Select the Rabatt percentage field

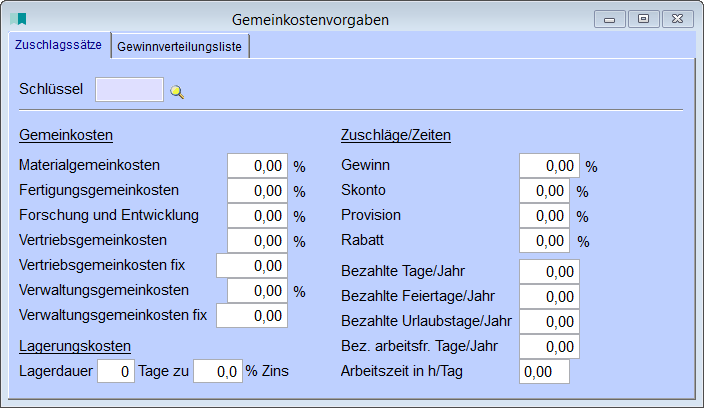tap(544, 241)
